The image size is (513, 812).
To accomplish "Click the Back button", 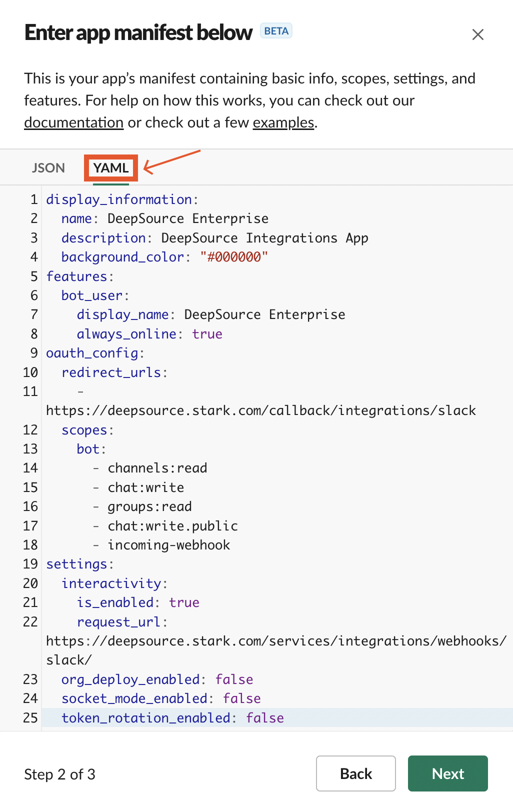I will 356,773.
